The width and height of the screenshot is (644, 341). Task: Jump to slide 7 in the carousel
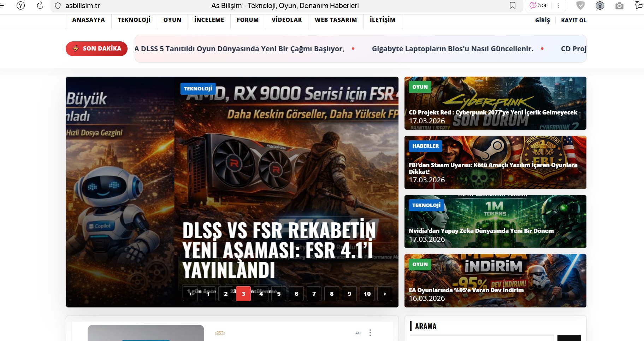point(314,294)
